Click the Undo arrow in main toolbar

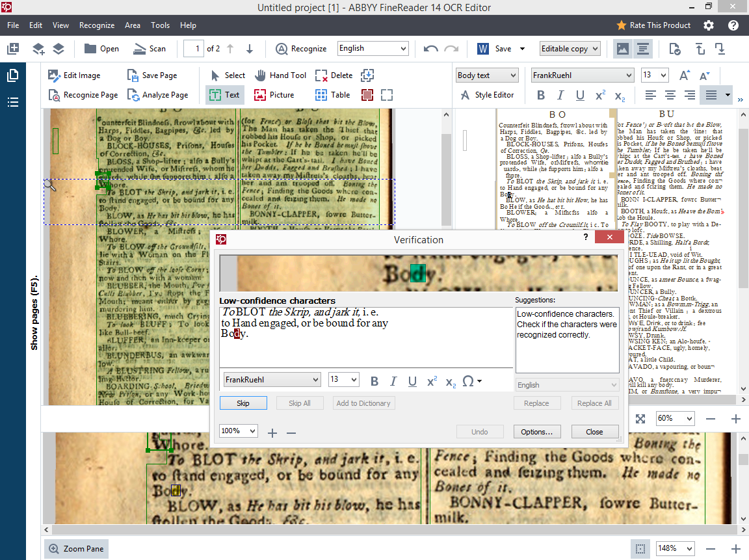click(x=430, y=48)
